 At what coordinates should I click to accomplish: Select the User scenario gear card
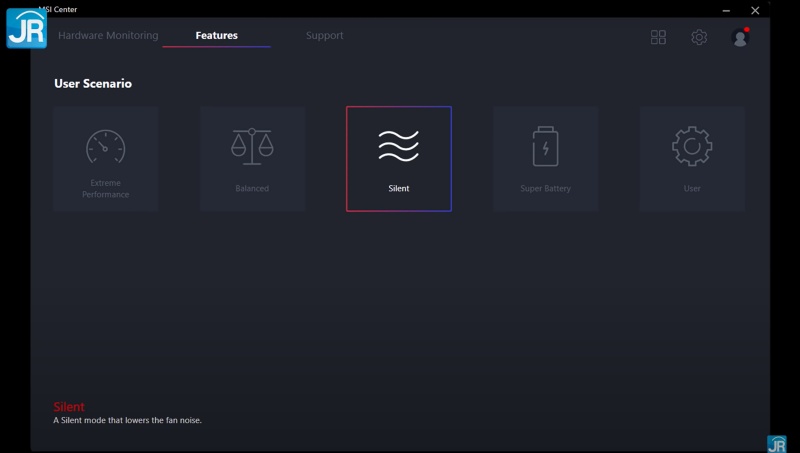pyautogui.click(x=692, y=159)
